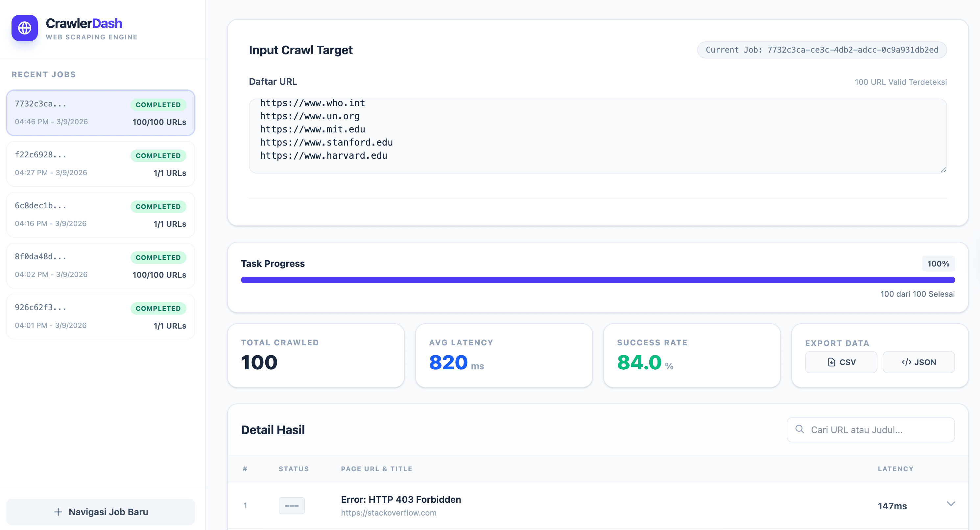Click the 100/100 URLs count on job 8f0da48d
The width and height of the screenshot is (980, 530).
pos(159,275)
